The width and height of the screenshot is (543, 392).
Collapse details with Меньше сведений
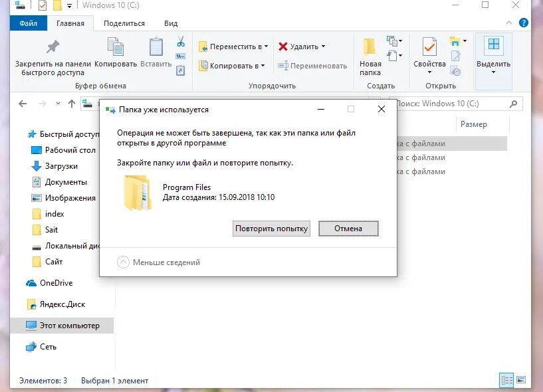click(159, 262)
